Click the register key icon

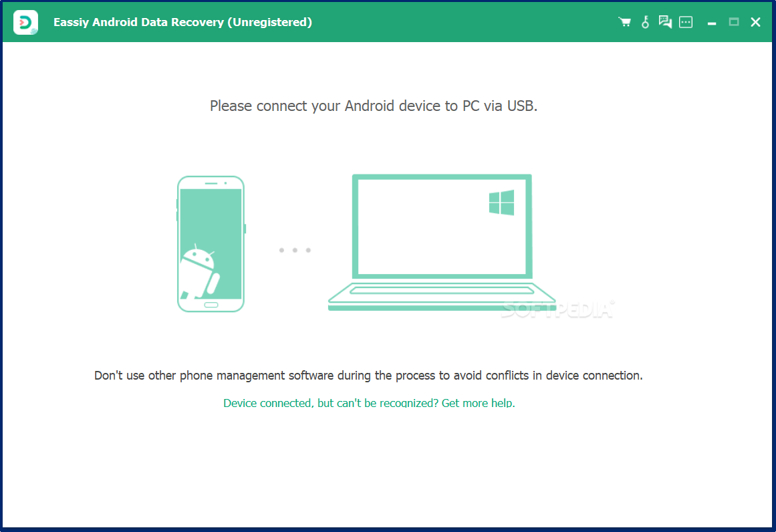point(646,22)
